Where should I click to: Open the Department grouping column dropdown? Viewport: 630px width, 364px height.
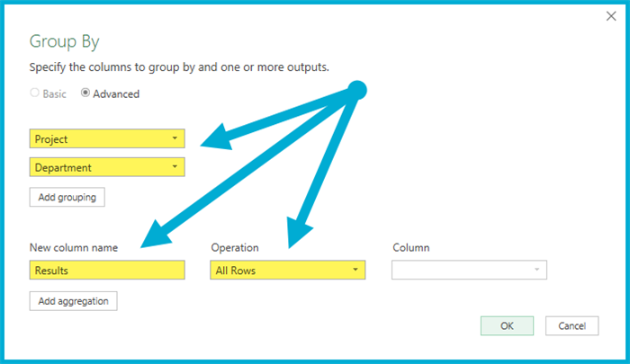pos(107,167)
